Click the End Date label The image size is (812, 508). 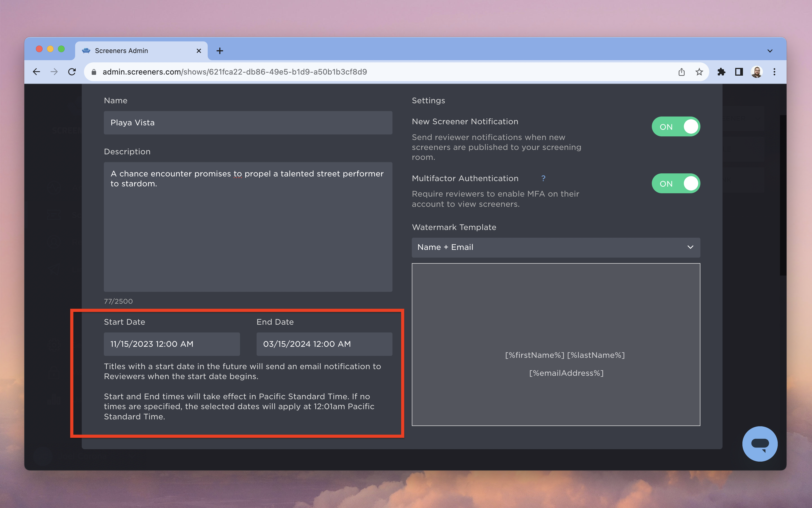pyautogui.click(x=275, y=322)
